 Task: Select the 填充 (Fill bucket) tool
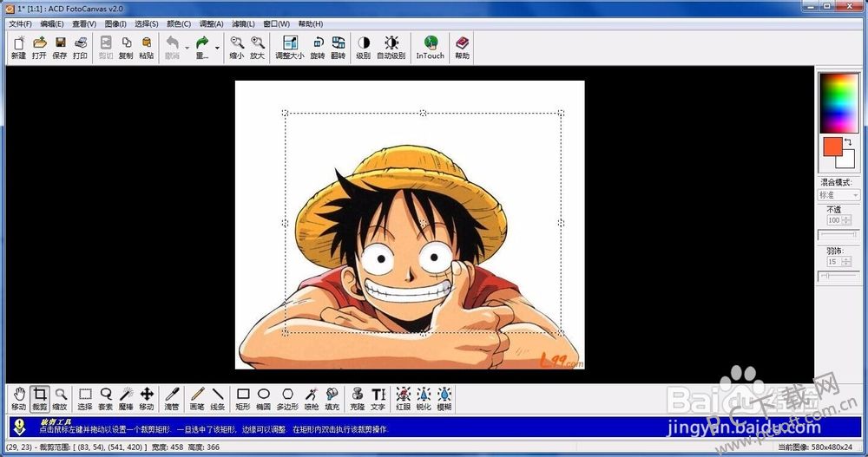tap(332, 398)
